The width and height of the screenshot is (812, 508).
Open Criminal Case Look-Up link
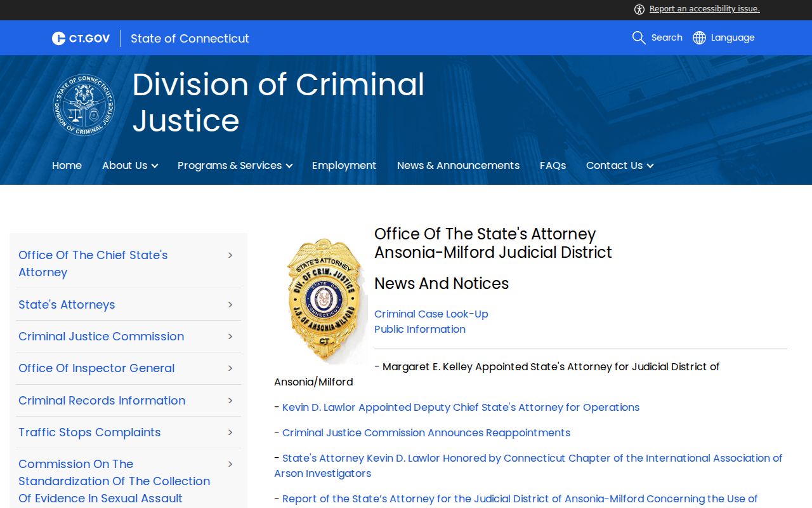pos(431,314)
